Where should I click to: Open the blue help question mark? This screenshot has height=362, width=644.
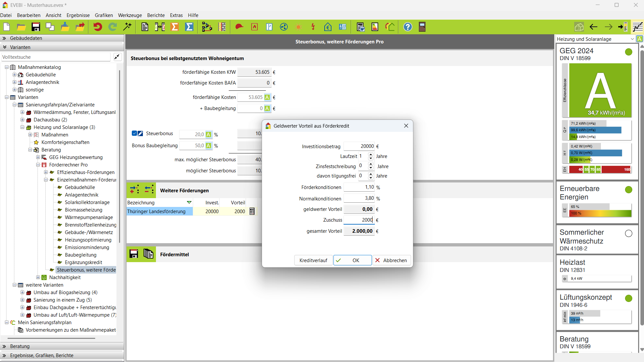[x=407, y=27]
